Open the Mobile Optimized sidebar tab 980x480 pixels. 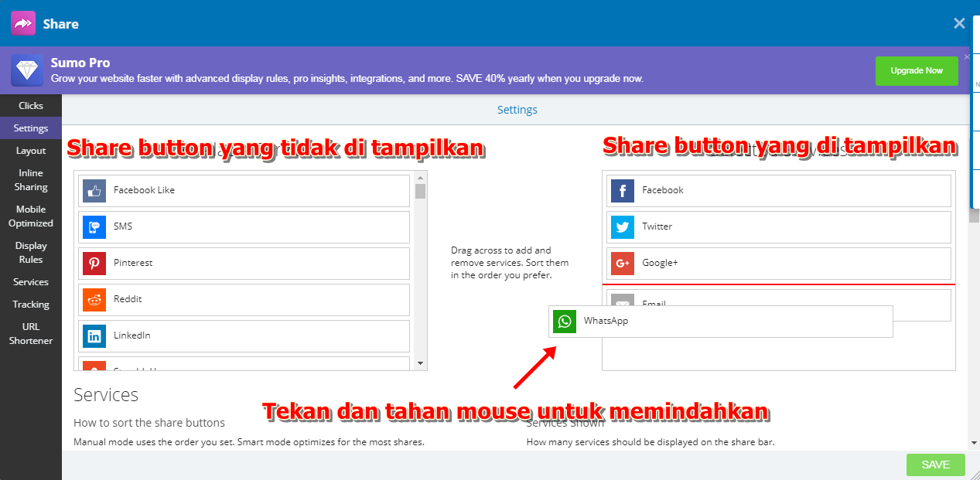pyautogui.click(x=31, y=216)
